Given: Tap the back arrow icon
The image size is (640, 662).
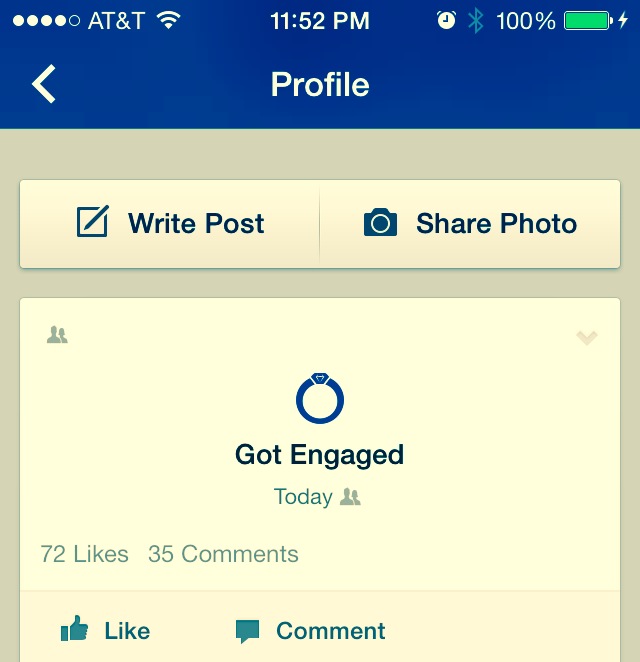Looking at the screenshot, I should 44,85.
